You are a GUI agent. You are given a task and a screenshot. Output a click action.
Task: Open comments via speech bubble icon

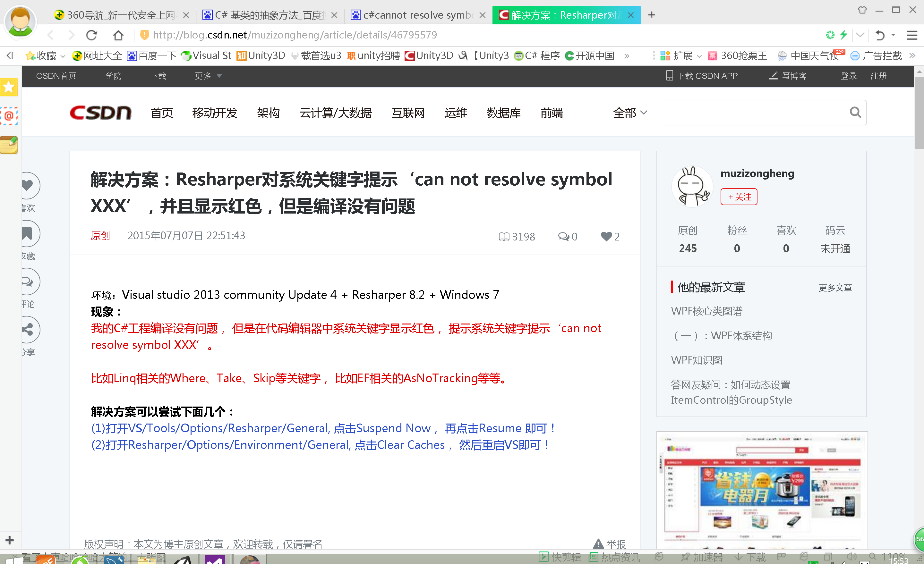28,282
